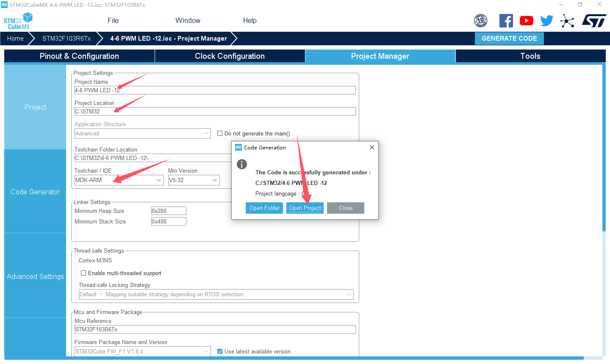Click Open Project in the dialog
This screenshot has width=610, height=364.
coord(305,208)
